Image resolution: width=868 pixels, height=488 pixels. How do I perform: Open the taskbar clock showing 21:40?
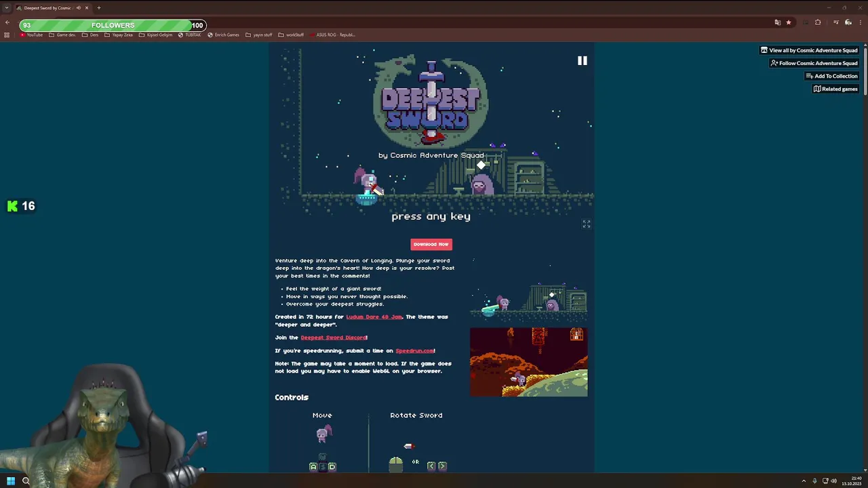(x=852, y=481)
